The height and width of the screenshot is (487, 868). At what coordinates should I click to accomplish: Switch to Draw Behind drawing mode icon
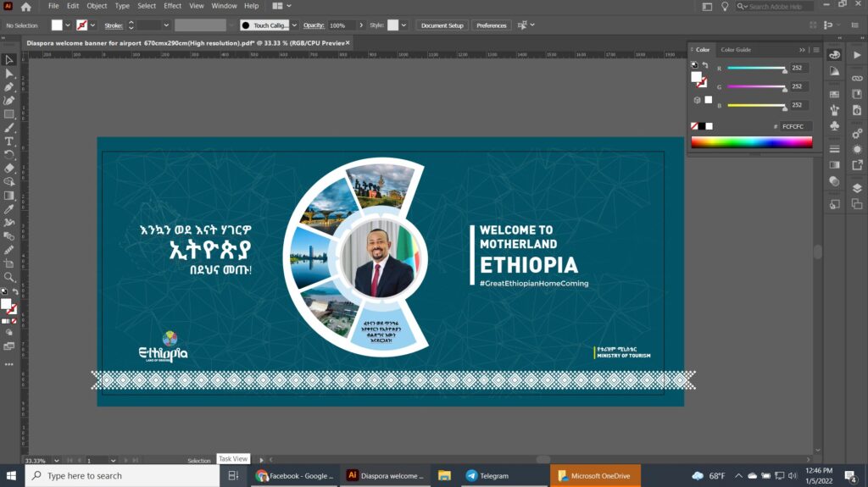[8, 333]
